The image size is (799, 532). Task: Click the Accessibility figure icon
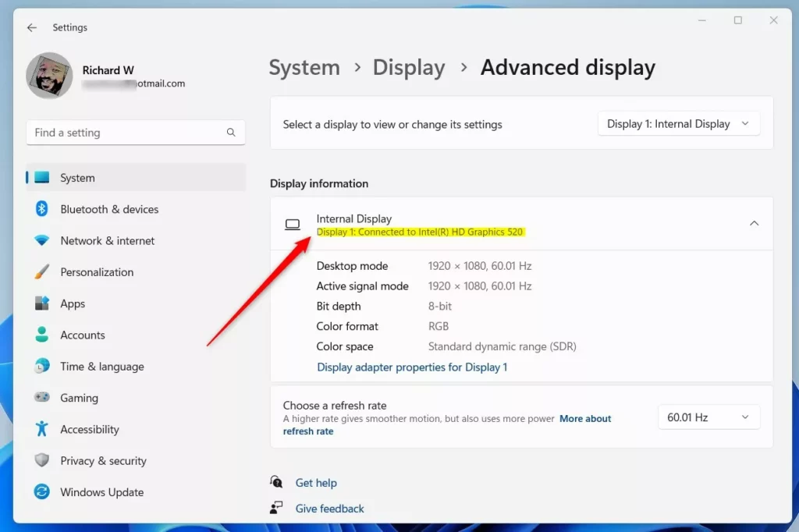pyautogui.click(x=42, y=429)
